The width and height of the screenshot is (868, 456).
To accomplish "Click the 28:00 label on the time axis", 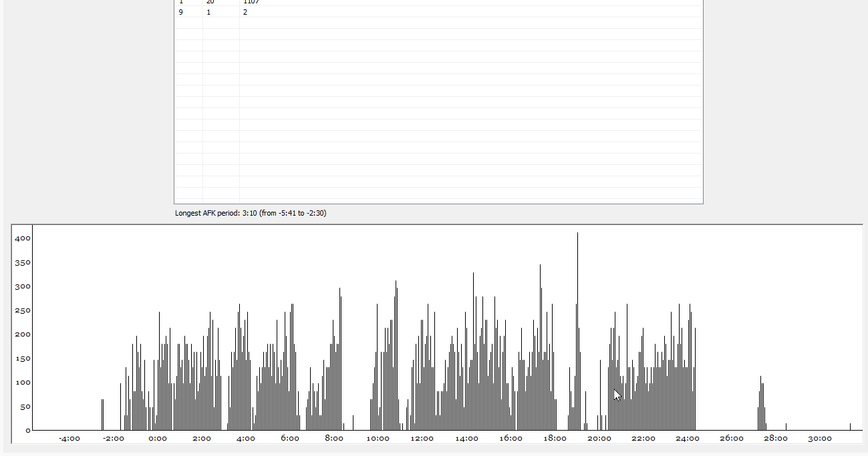I will pos(776,439).
